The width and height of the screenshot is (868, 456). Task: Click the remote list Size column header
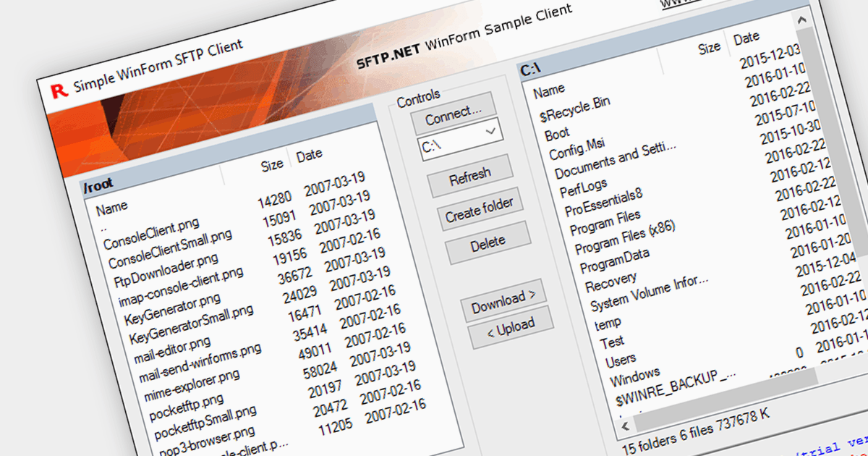272,164
